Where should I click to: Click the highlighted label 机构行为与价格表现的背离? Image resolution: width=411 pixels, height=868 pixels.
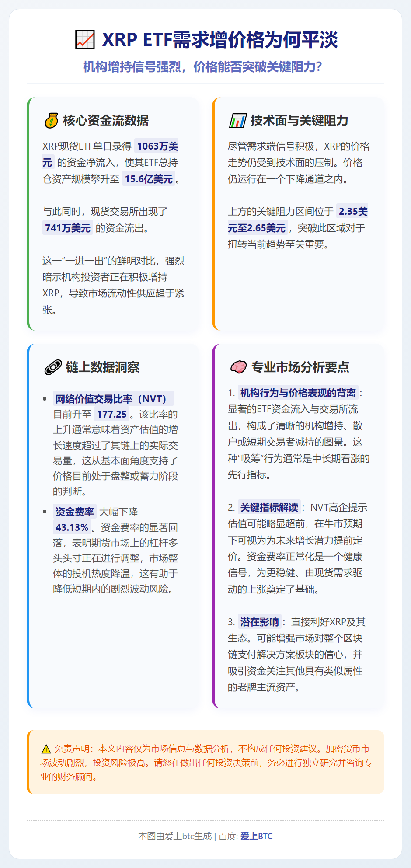[298, 393]
